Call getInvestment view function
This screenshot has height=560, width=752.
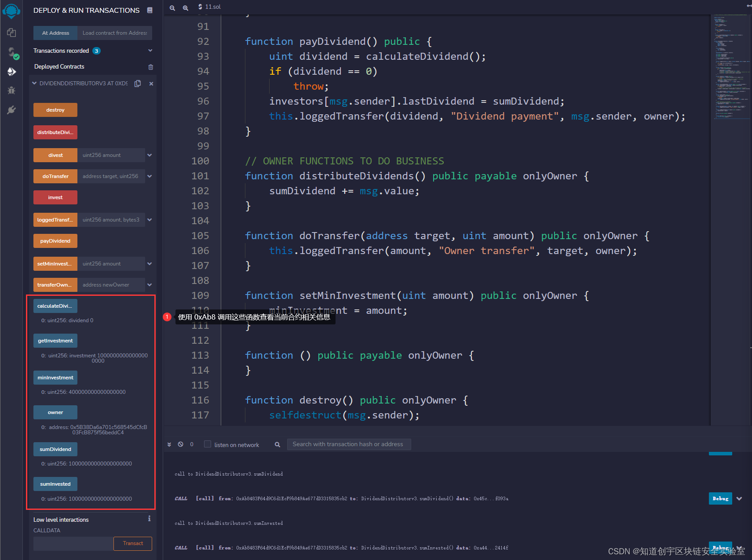tap(55, 341)
